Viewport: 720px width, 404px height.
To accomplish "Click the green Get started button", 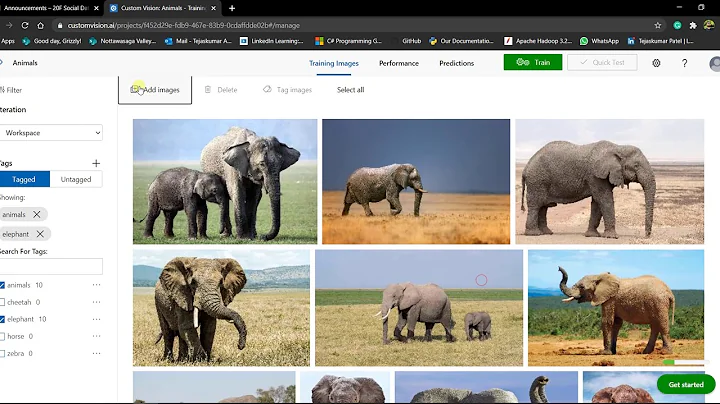I will coord(686,385).
